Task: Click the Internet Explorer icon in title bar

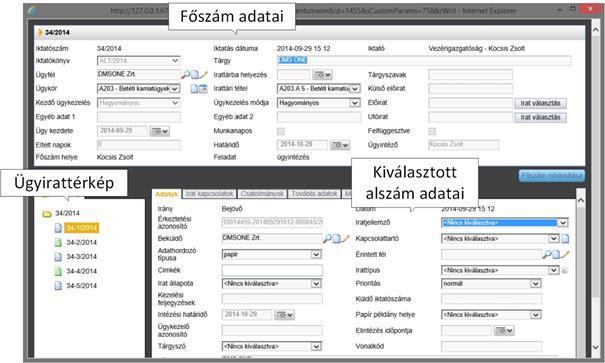Action: [33, 11]
